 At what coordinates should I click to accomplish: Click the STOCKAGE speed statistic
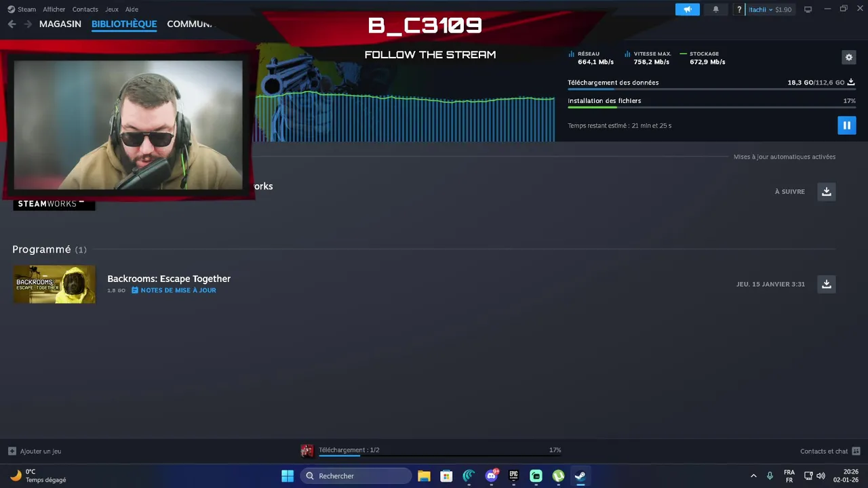703,58
